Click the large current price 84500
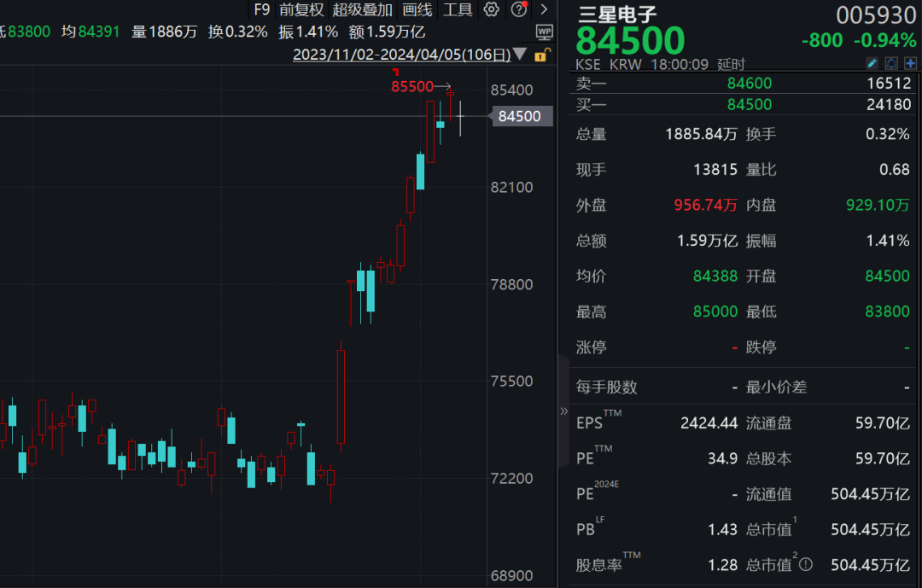Viewport: 922px width, 588px height. coord(630,41)
